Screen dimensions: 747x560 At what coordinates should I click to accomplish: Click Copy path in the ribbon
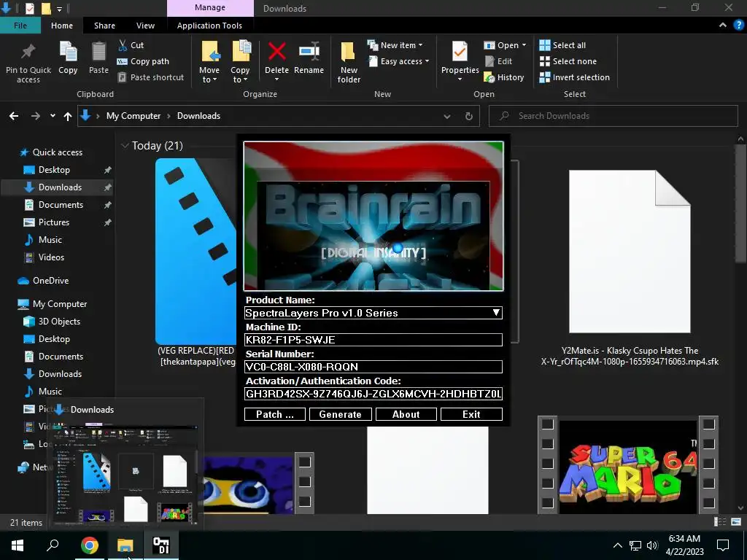143,61
